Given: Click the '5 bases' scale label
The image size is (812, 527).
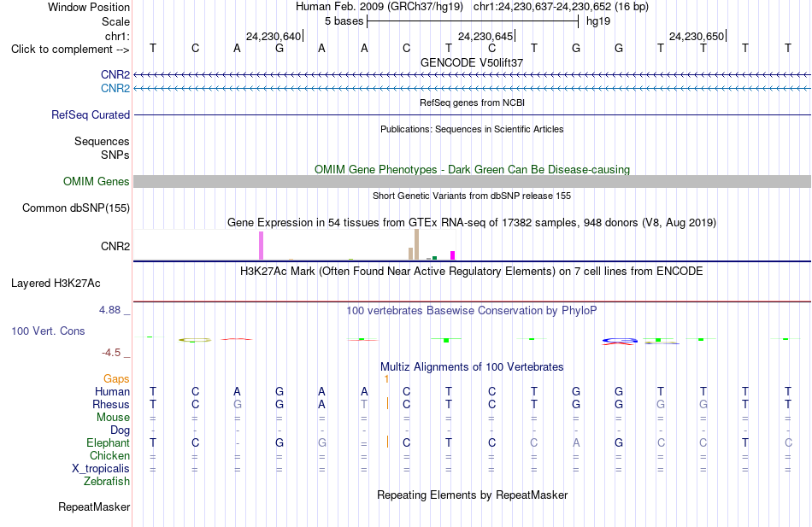Looking at the screenshot, I should pos(344,21).
